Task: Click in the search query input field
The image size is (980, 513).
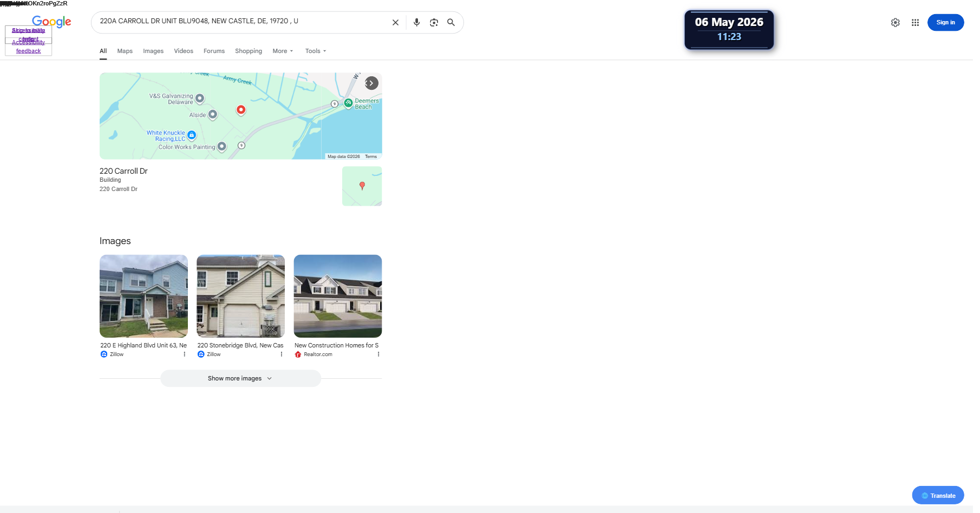Action: [241, 21]
